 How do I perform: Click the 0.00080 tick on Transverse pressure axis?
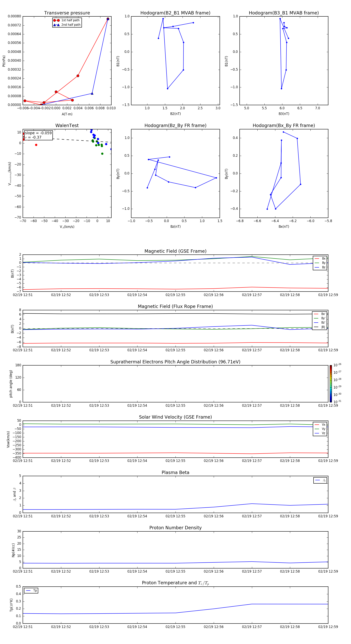(x=14, y=16)
